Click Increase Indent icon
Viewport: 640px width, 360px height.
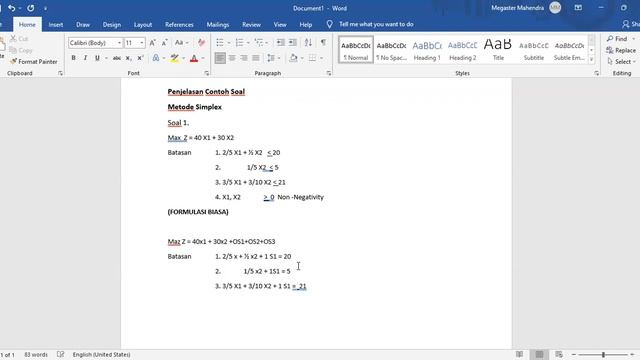[x=293, y=42]
